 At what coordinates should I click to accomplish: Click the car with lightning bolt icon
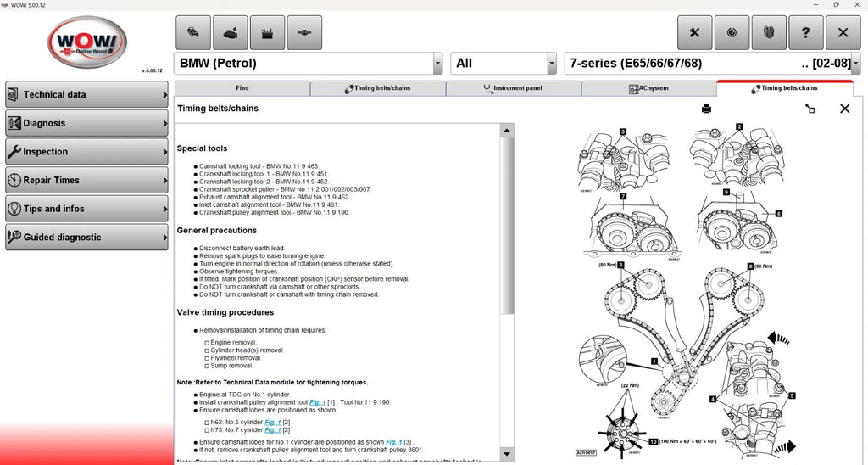click(x=231, y=33)
